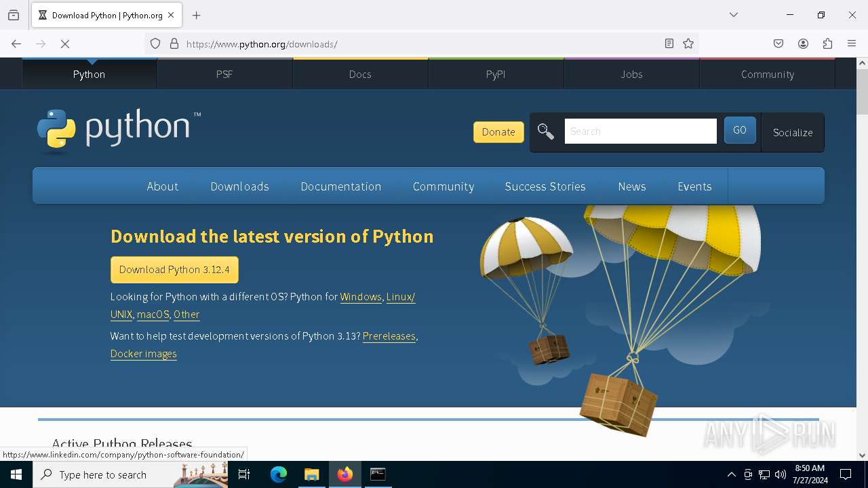Open the network status tray icon
This screenshot has width=868, height=488.
[764, 474]
